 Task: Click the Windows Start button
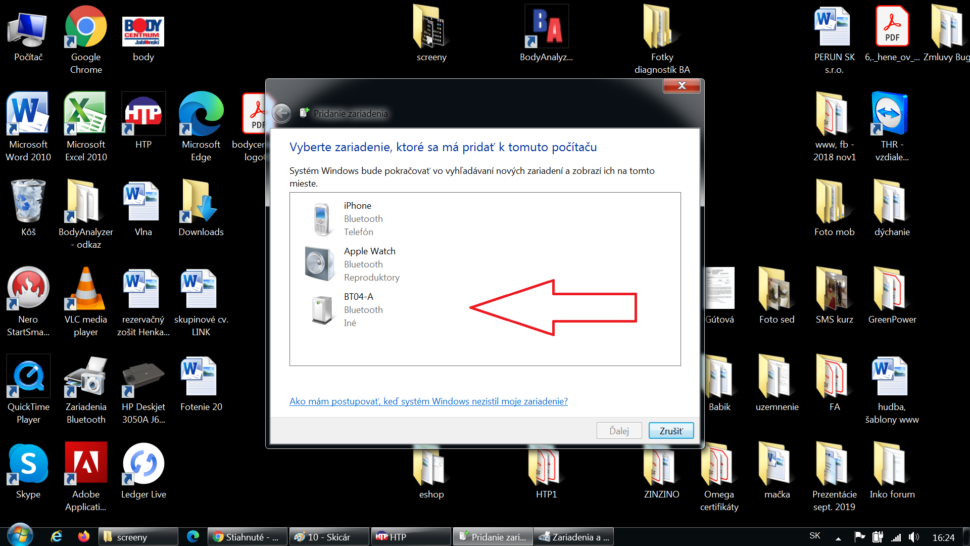point(19,535)
